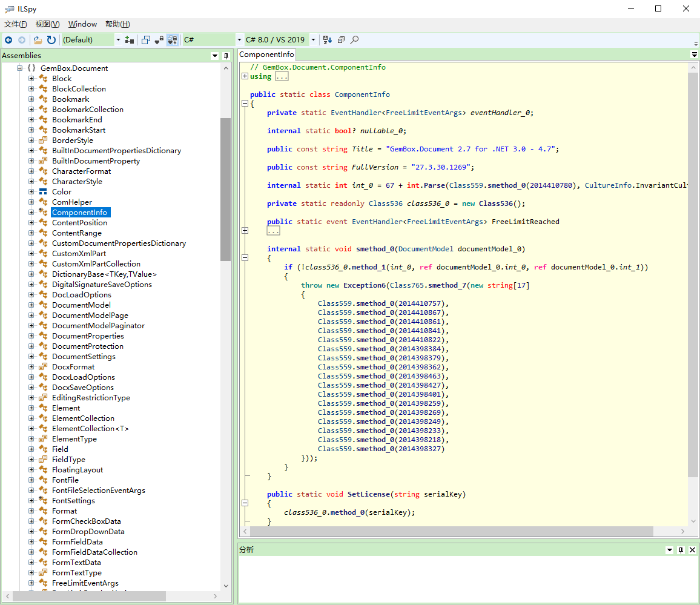This screenshot has height=605, width=700.
Task: Open the C# 8.0 / VS 2019 version dropdown
Action: point(314,40)
